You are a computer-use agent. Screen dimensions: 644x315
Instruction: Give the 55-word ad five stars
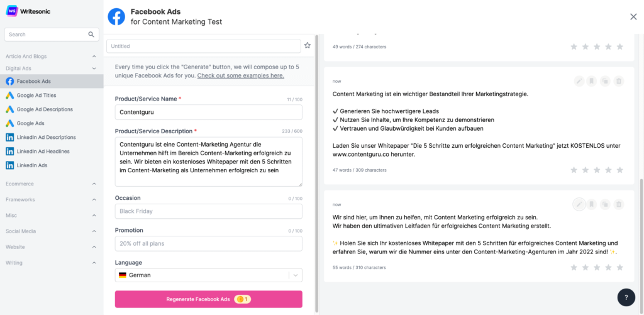tap(620, 267)
